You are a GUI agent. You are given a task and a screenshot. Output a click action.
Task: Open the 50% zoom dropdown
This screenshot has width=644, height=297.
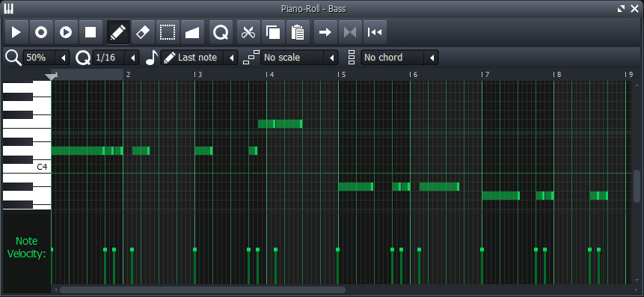pyautogui.click(x=46, y=58)
